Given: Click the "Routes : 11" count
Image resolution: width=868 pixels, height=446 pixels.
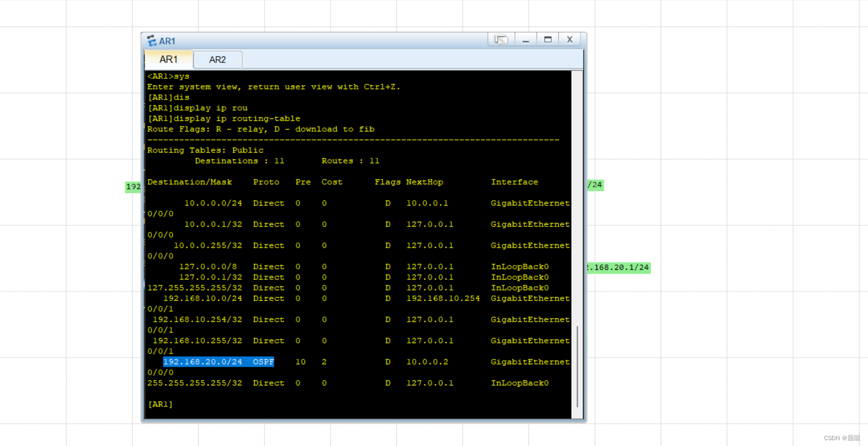Looking at the screenshot, I should [x=350, y=161].
